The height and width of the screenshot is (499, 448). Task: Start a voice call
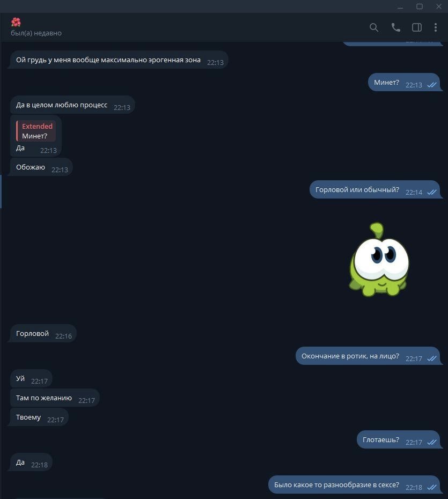tap(395, 27)
